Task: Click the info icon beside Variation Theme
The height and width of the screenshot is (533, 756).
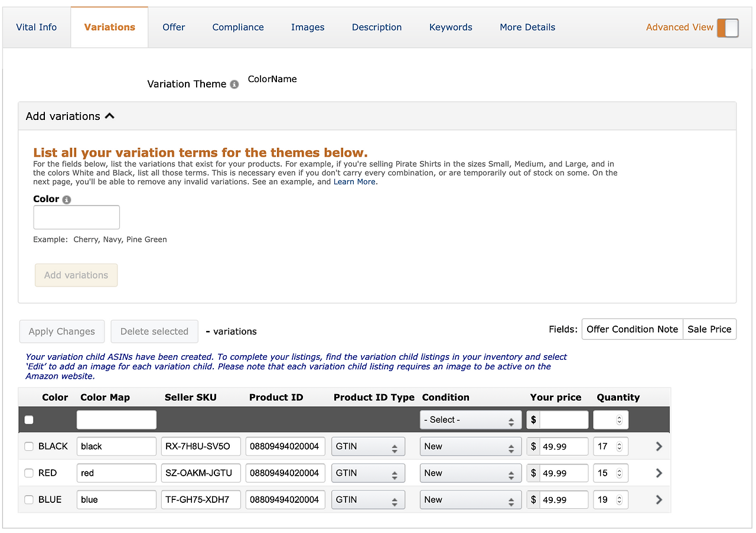Action: pos(234,84)
